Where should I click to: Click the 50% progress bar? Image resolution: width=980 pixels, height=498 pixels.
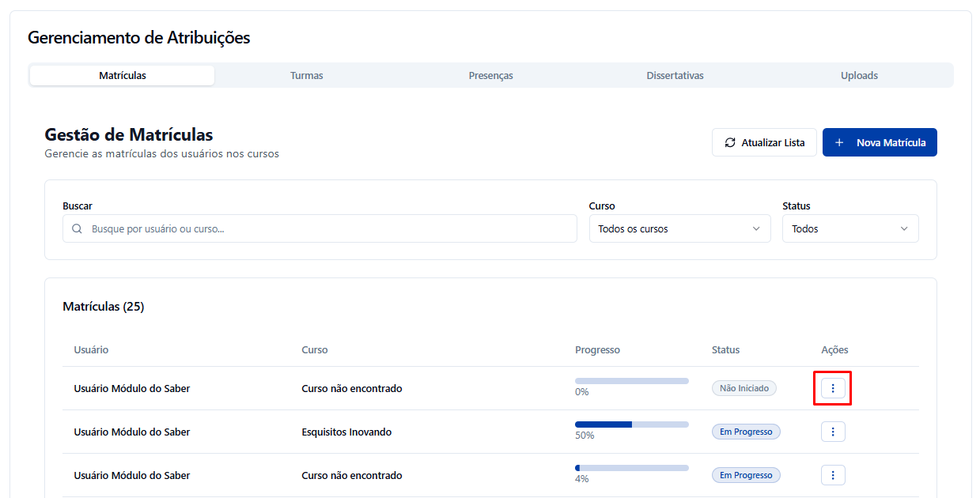631,424
